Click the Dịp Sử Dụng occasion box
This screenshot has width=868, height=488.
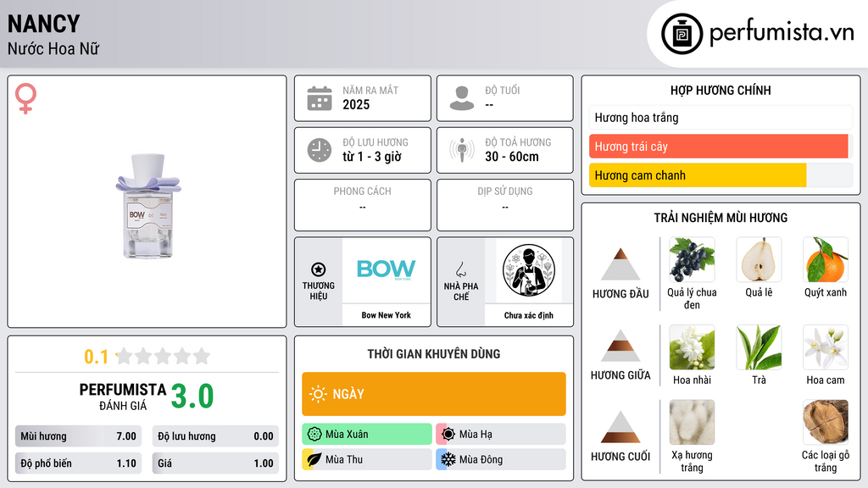tap(505, 205)
